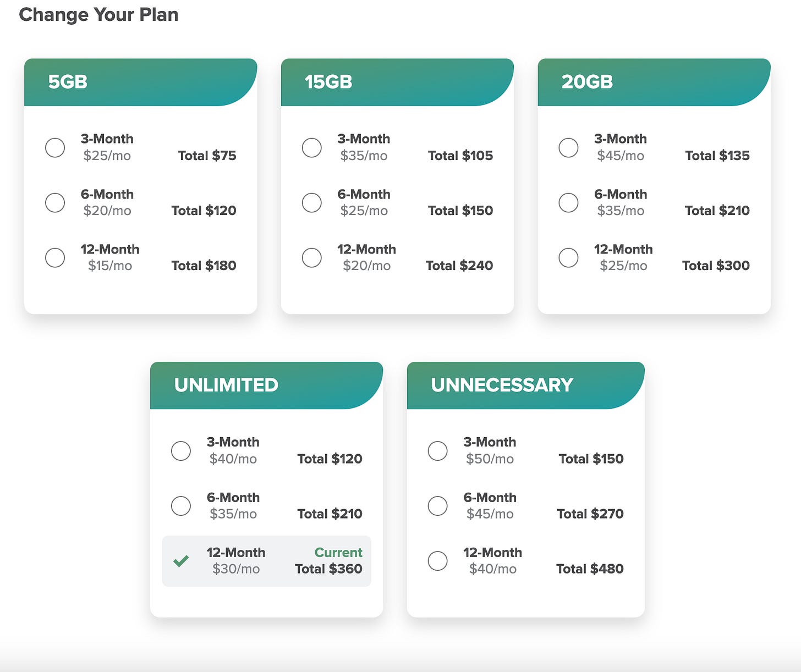Click the 5GB plan card header
This screenshot has height=672, width=801.
(x=141, y=82)
